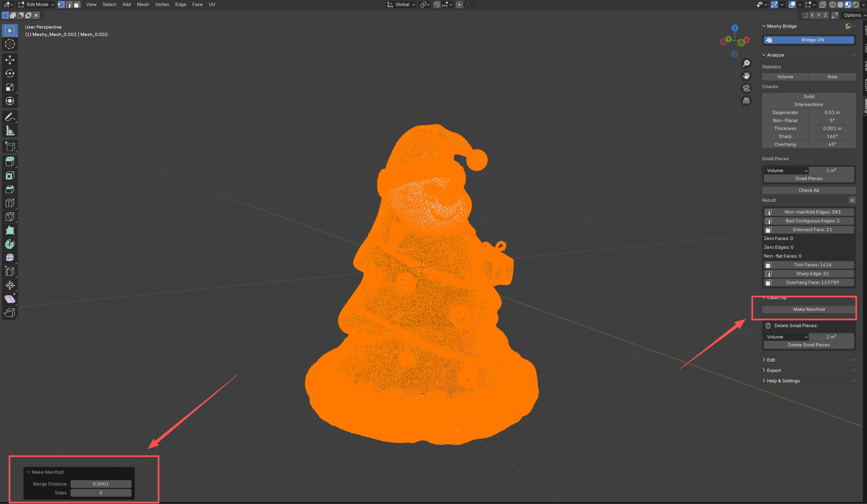The height and width of the screenshot is (504, 867).
Task: Activate the Annotate pencil tool
Action: (10, 117)
